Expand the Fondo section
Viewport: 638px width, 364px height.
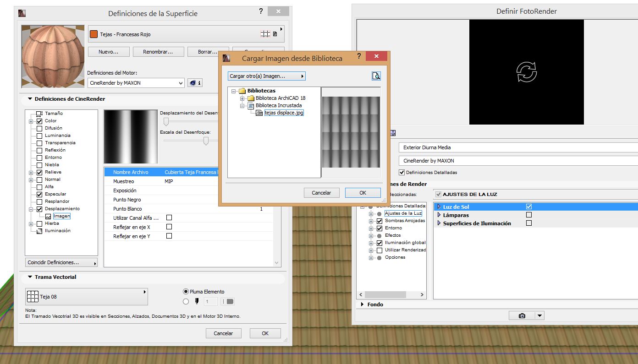click(x=362, y=304)
